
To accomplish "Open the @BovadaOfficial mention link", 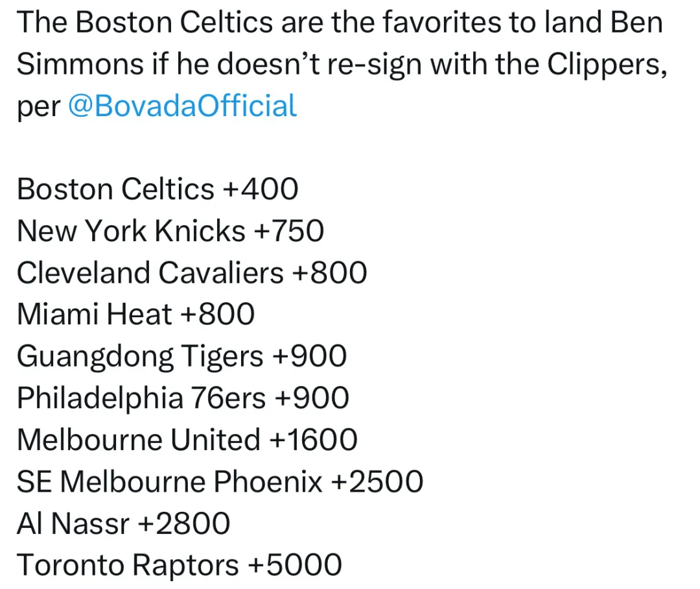I will click(x=182, y=106).
